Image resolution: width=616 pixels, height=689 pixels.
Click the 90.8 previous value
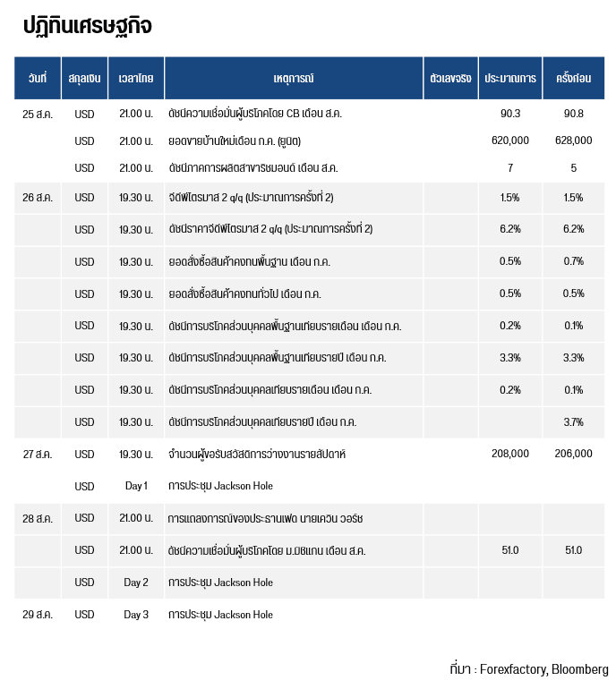pyautogui.click(x=573, y=114)
